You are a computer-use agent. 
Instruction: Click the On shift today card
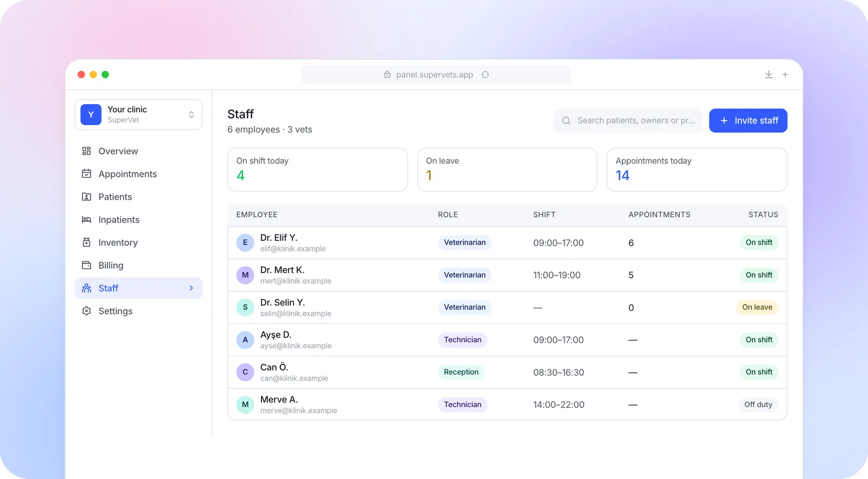tap(317, 169)
